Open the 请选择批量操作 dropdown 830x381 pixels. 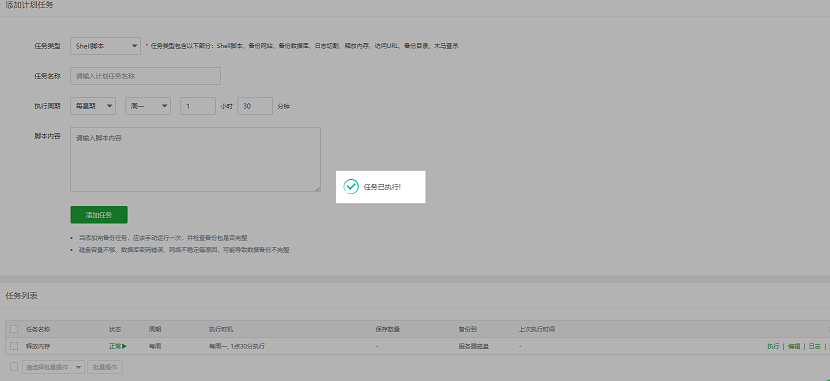coord(53,367)
